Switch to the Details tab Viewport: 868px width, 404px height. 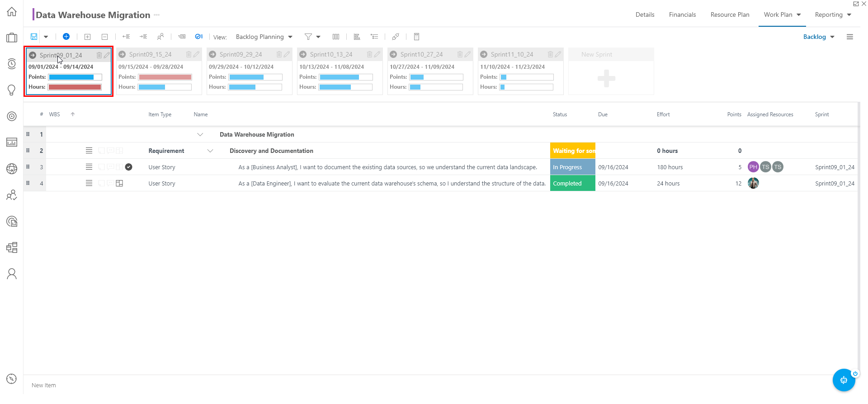click(x=645, y=14)
